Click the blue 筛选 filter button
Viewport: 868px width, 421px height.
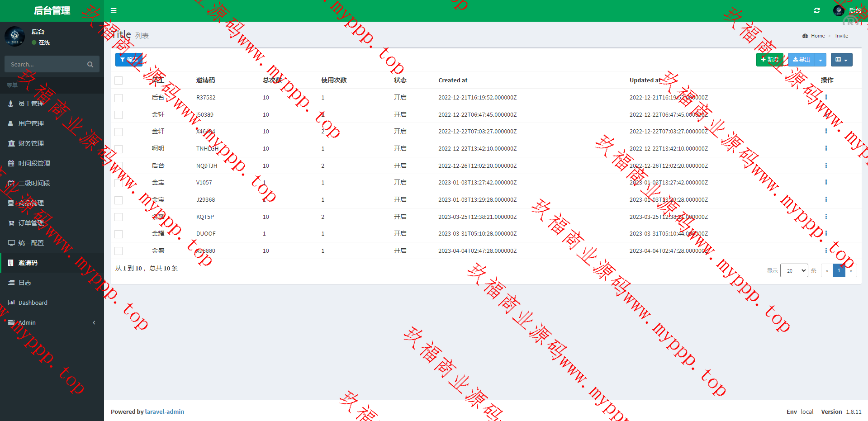(x=129, y=60)
